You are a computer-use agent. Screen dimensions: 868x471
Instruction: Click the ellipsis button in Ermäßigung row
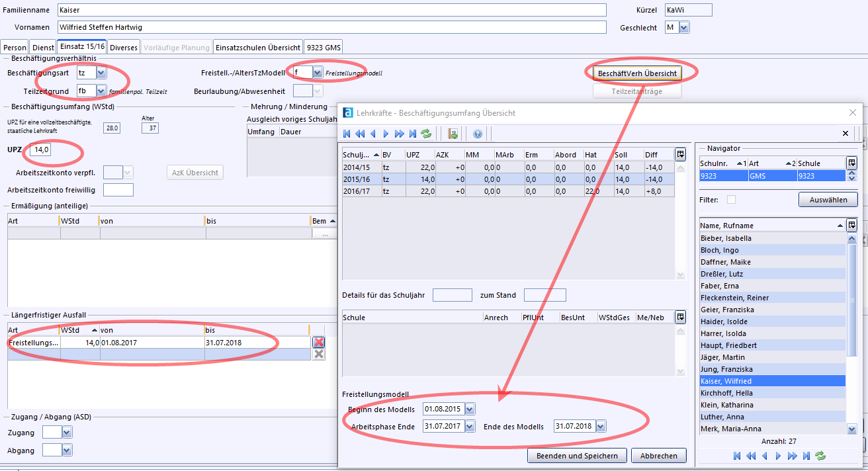(324, 234)
